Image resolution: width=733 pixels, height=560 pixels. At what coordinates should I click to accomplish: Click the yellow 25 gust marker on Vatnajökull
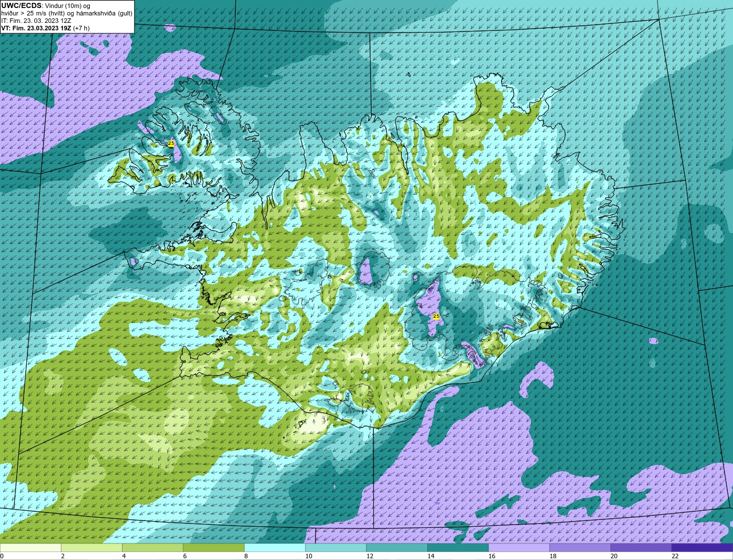pyautogui.click(x=436, y=316)
